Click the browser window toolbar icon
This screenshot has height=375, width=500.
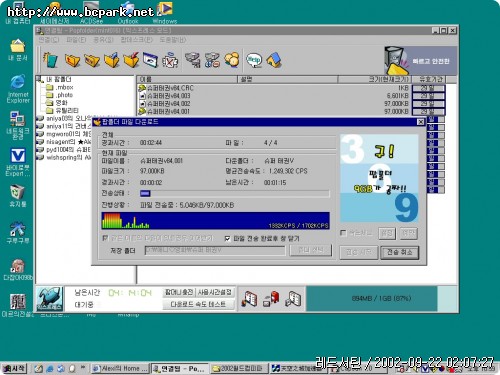[150, 60]
